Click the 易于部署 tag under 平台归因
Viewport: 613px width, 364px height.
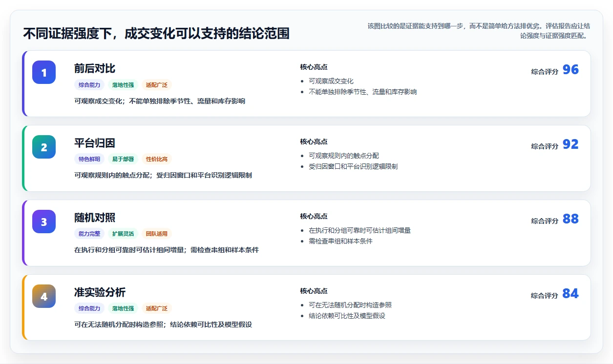123,159
